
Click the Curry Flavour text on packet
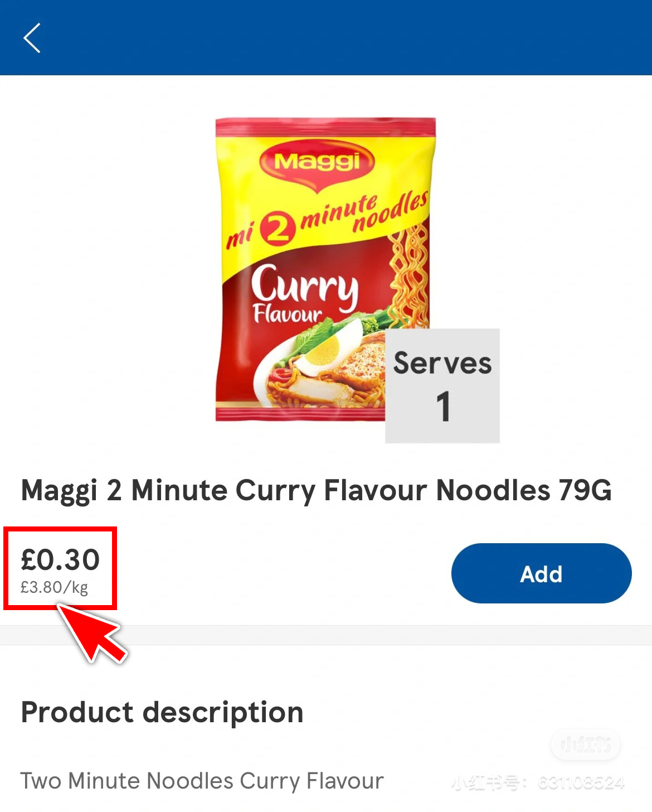coord(304,293)
